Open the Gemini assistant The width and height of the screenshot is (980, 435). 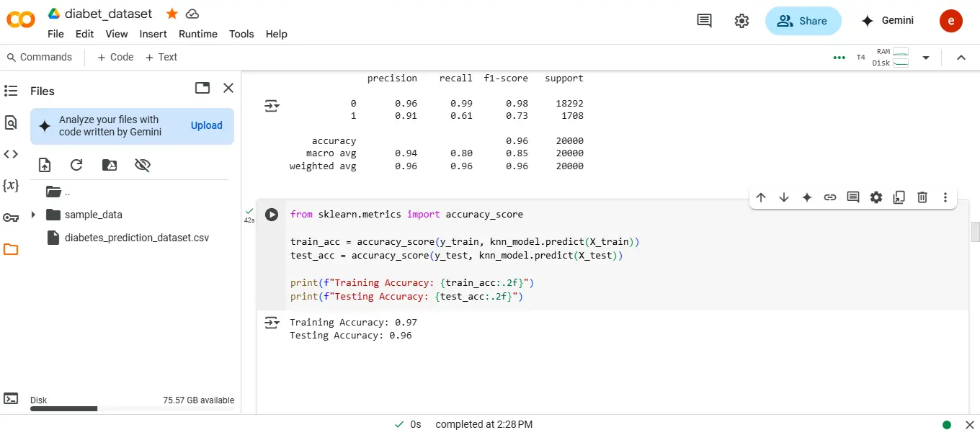coord(887,21)
